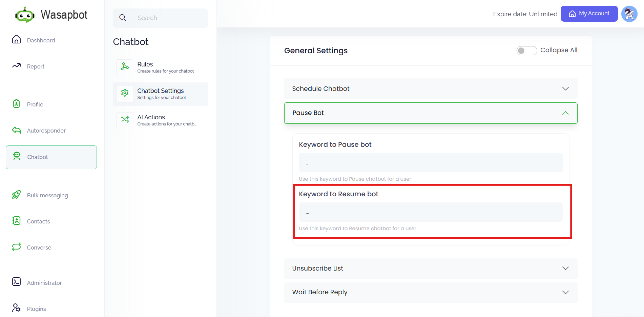The image size is (644, 317).
Task: Click the Bulk messaging rocket icon
Action: [x=16, y=195]
